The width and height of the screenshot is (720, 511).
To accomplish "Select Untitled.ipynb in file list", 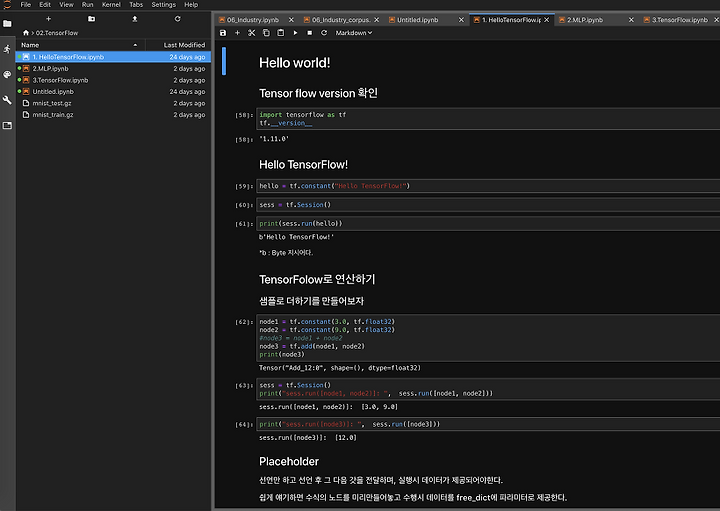I will click(113, 91).
